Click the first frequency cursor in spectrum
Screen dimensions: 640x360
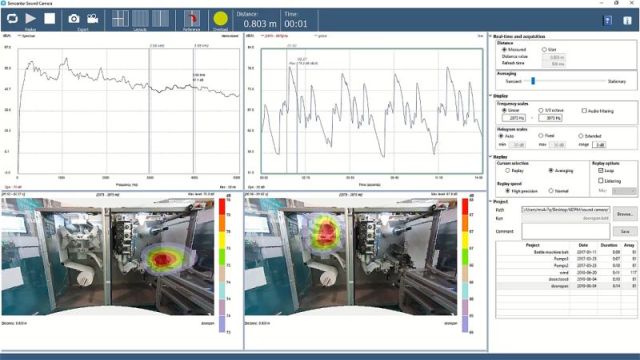coord(149,111)
